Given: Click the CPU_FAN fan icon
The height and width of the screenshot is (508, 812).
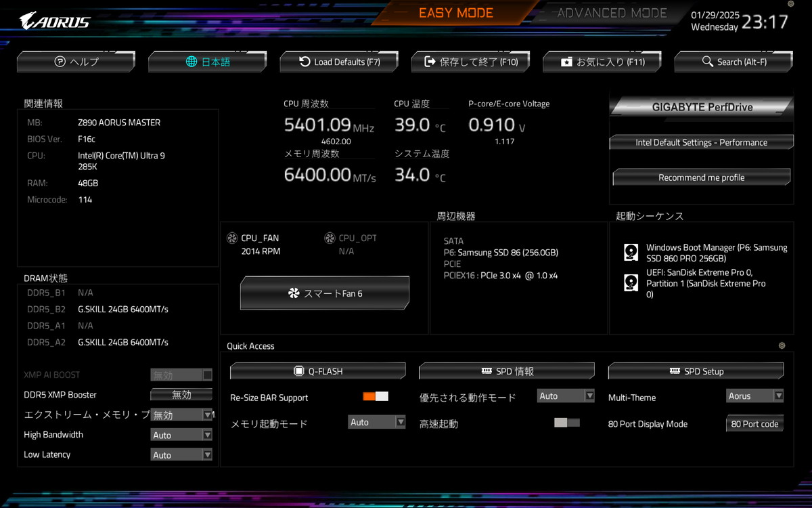Looking at the screenshot, I should pos(232,238).
